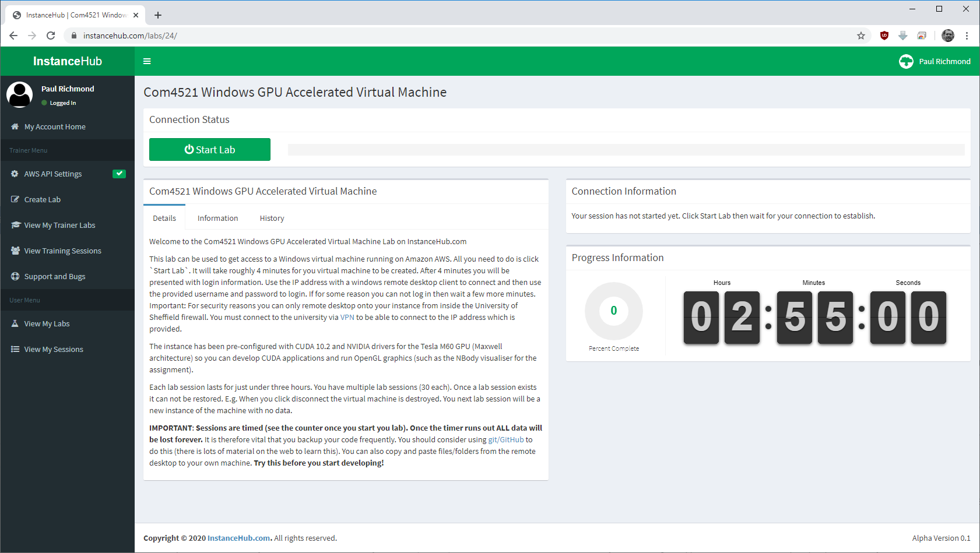Click the Chrome profile avatar
The image size is (980, 553).
(x=948, y=36)
